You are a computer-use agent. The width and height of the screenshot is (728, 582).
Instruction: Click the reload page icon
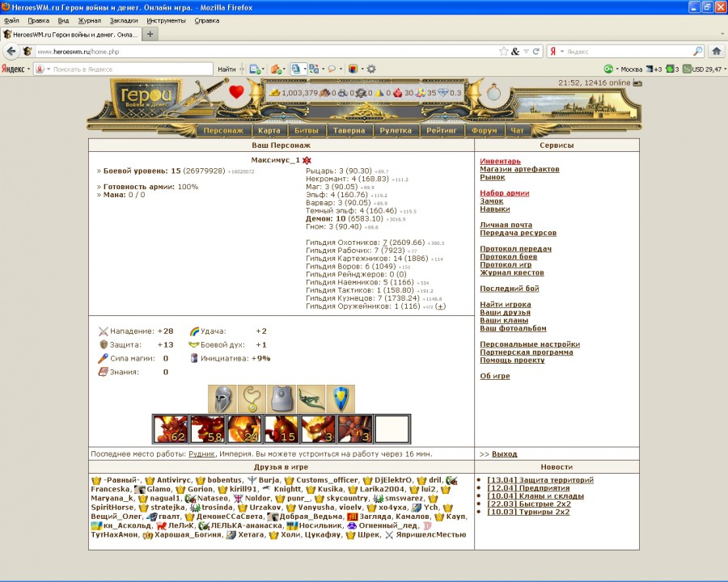tap(535, 52)
